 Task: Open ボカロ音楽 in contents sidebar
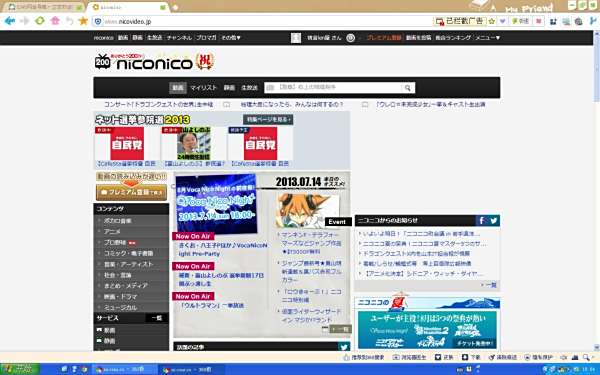coord(118,221)
